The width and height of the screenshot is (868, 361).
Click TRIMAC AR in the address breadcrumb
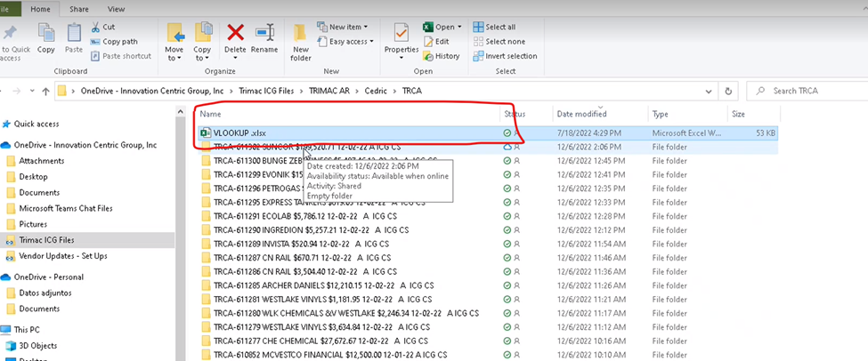tap(329, 91)
